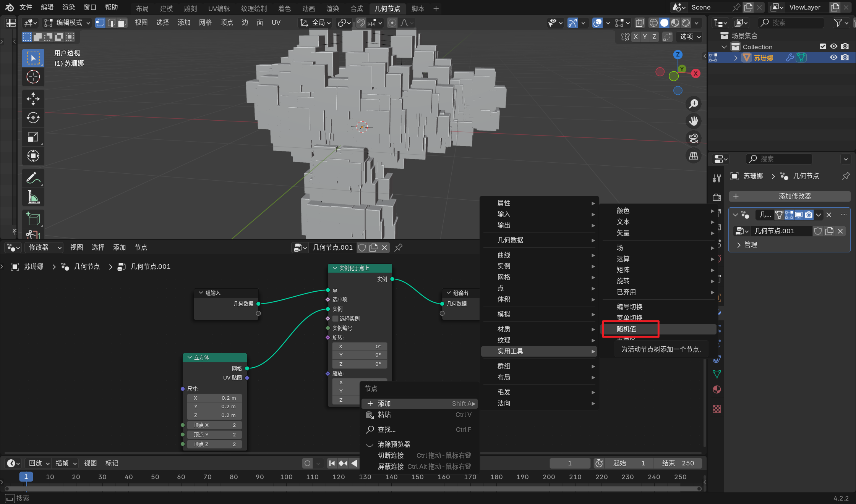Screen dimensions: 856x504
Task: Click the 添加修改器 button
Action: coord(790,196)
